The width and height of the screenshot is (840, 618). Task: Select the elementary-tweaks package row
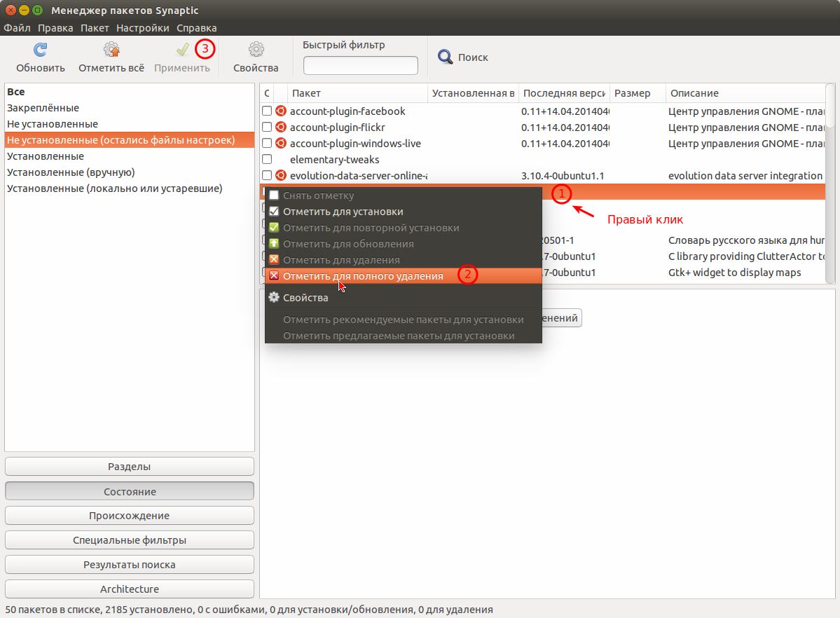click(543, 160)
